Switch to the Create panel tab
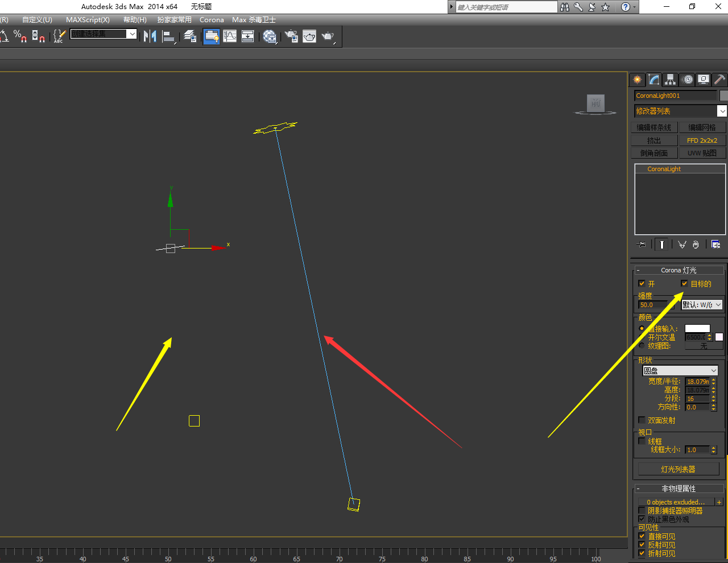This screenshot has width=728, height=563. pos(637,80)
